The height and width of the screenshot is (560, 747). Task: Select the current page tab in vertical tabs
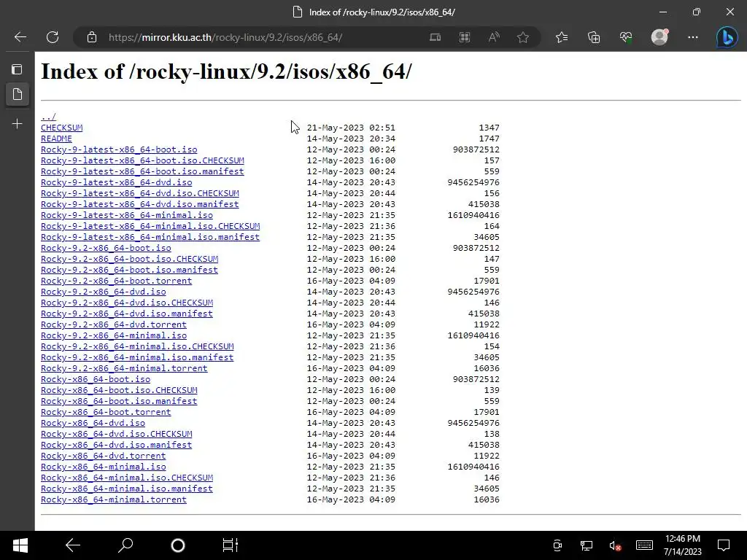(18, 94)
